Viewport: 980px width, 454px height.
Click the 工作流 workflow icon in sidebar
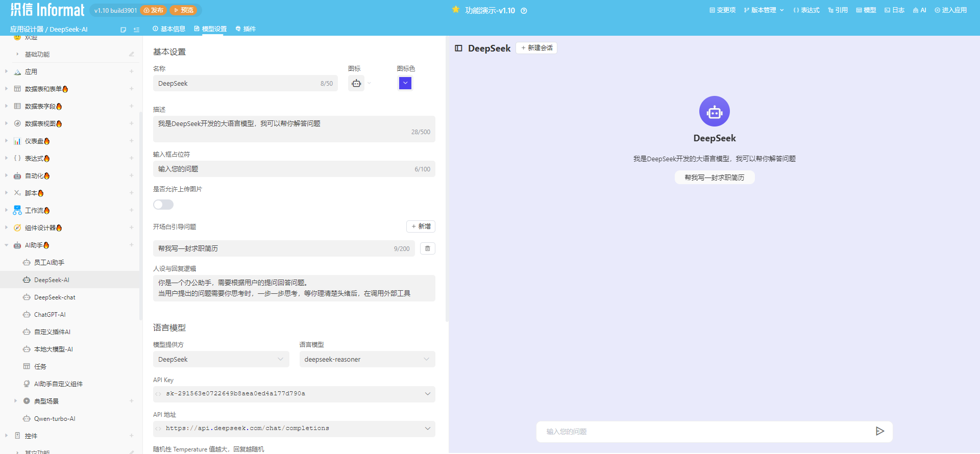[x=17, y=210]
